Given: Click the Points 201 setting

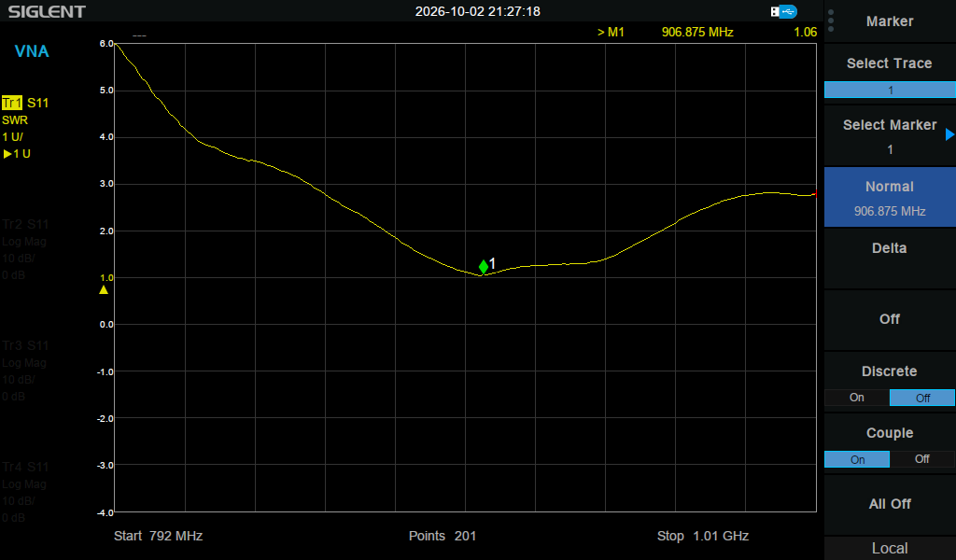Looking at the screenshot, I should [x=443, y=537].
